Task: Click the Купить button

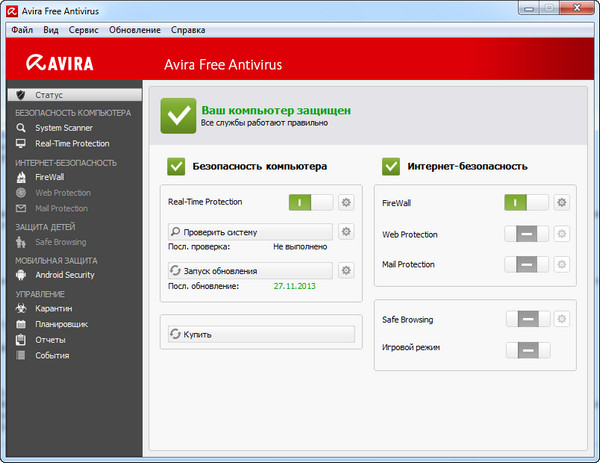Action: coord(259,334)
